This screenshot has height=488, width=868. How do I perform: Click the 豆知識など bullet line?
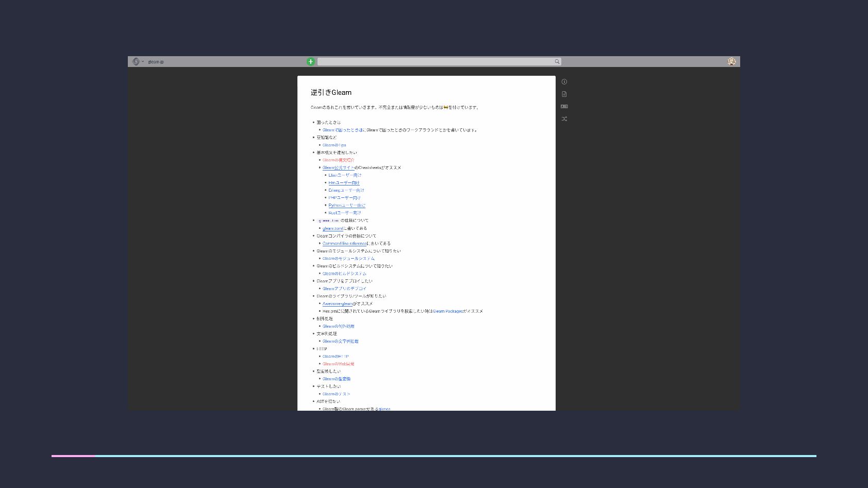pyautogui.click(x=326, y=138)
